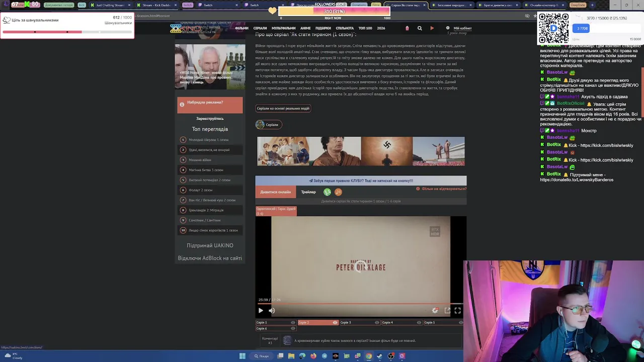Screen dimensions: 644x362
Task: Open the site search magnifier
Action: (x=420, y=28)
